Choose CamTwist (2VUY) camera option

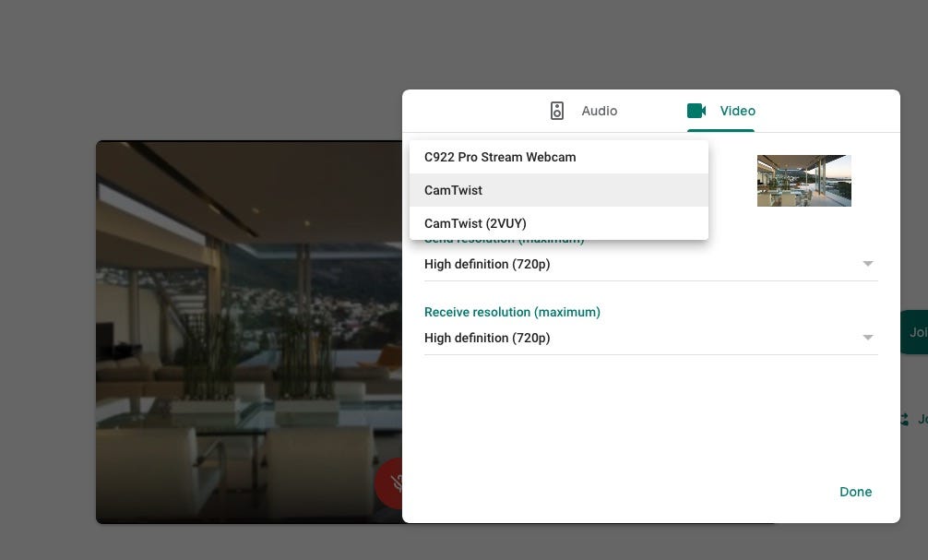coord(559,223)
